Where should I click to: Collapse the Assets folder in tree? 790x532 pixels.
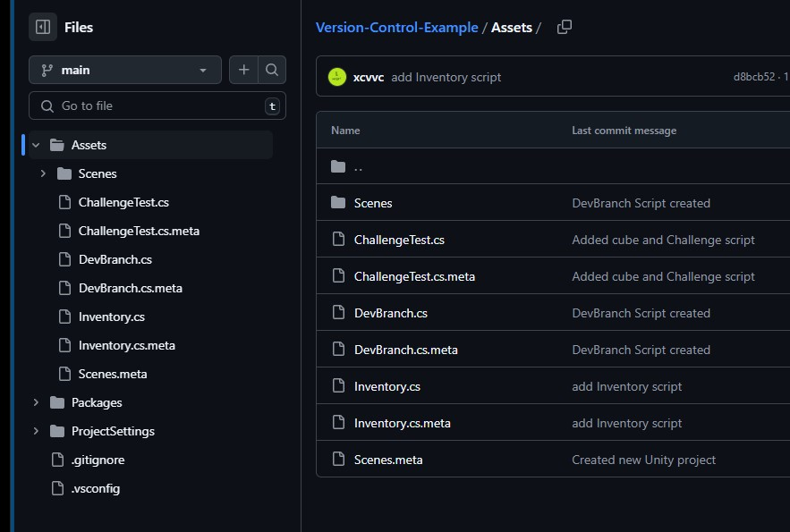coord(36,145)
